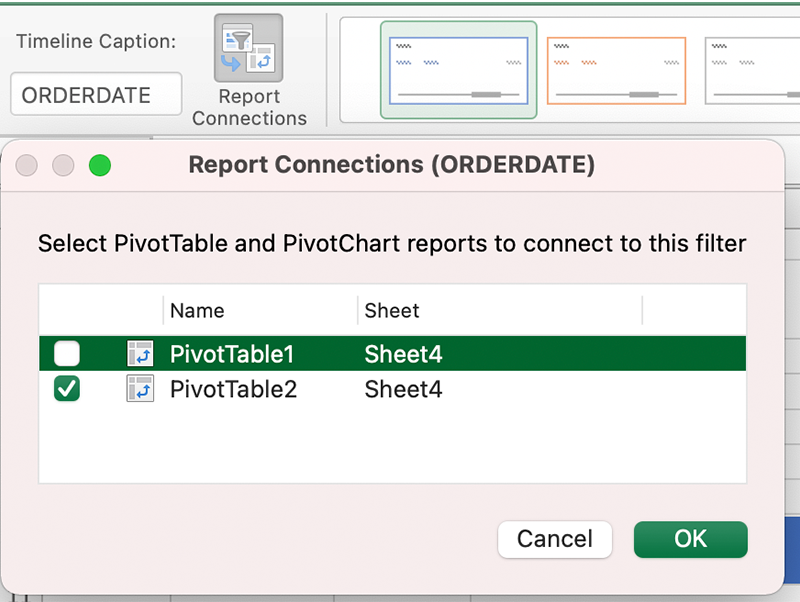Click the green zoom button on dialog
This screenshot has height=602, width=800.
point(100,166)
